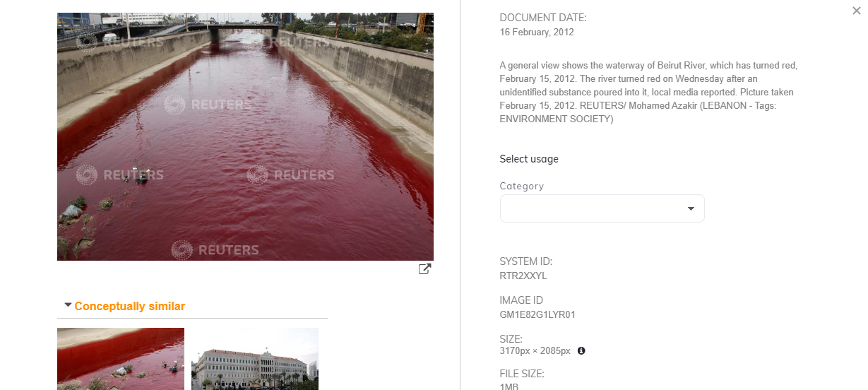This screenshot has height=390, width=868.
Task: Click the Category dropdown arrow
Action: coord(691,208)
